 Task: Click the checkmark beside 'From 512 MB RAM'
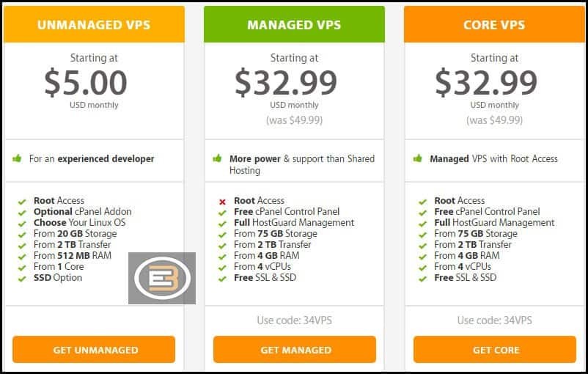tap(22, 257)
